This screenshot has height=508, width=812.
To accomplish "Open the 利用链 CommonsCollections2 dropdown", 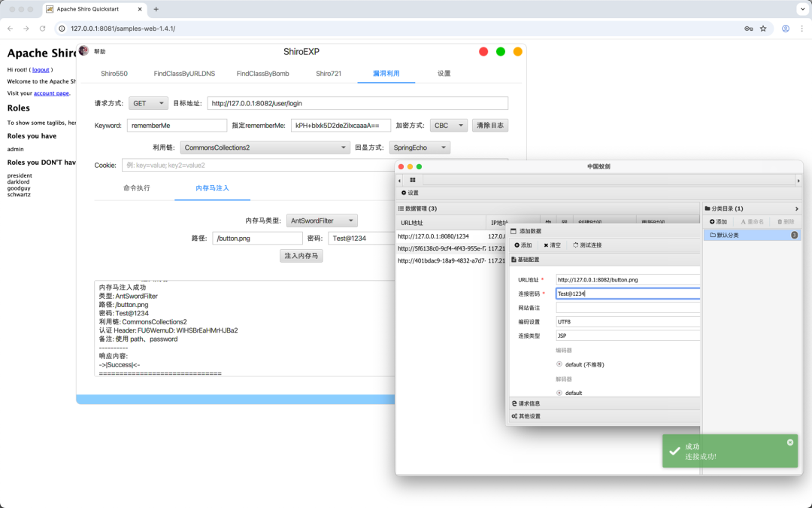I will [x=265, y=148].
